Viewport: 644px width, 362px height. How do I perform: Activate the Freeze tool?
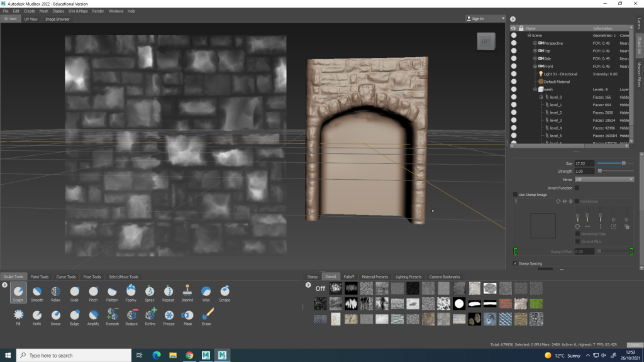(x=169, y=315)
